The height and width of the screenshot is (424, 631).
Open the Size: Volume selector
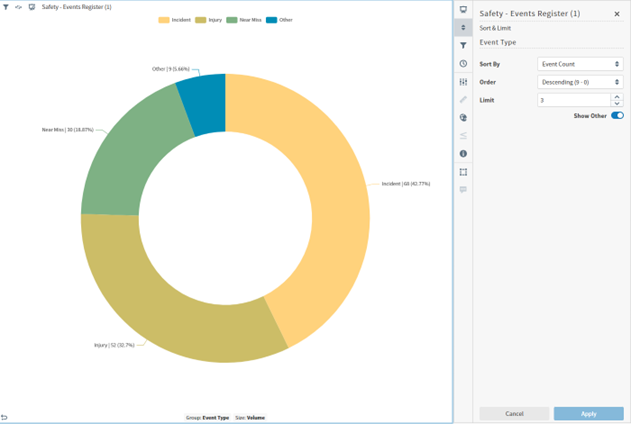[250, 418]
